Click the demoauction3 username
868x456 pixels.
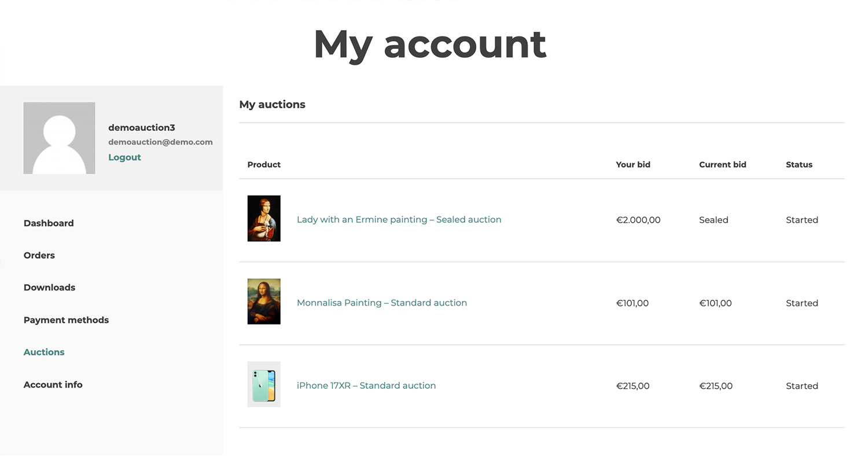[x=141, y=128]
